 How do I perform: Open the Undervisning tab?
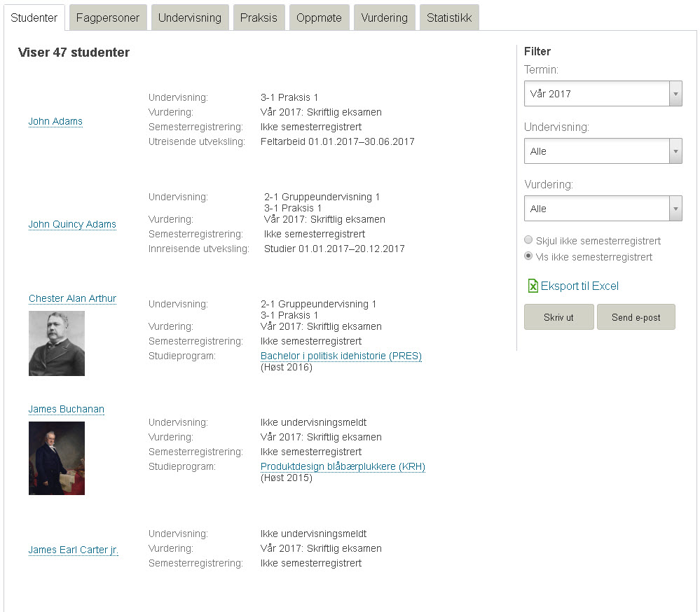[x=190, y=18]
